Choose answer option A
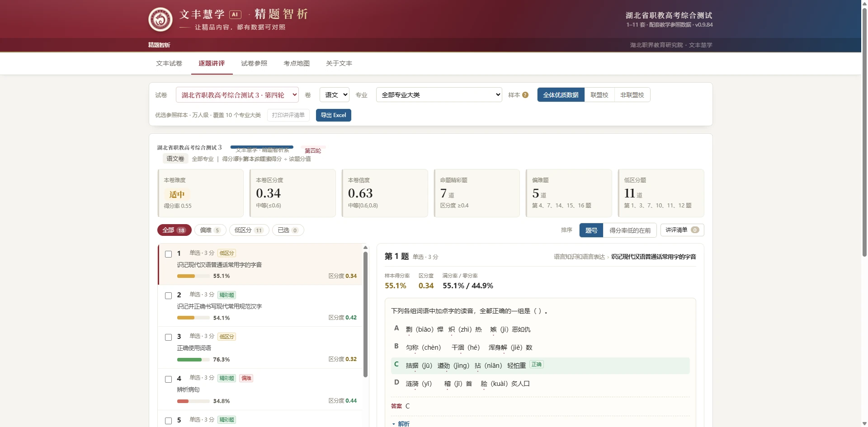 pos(540,329)
